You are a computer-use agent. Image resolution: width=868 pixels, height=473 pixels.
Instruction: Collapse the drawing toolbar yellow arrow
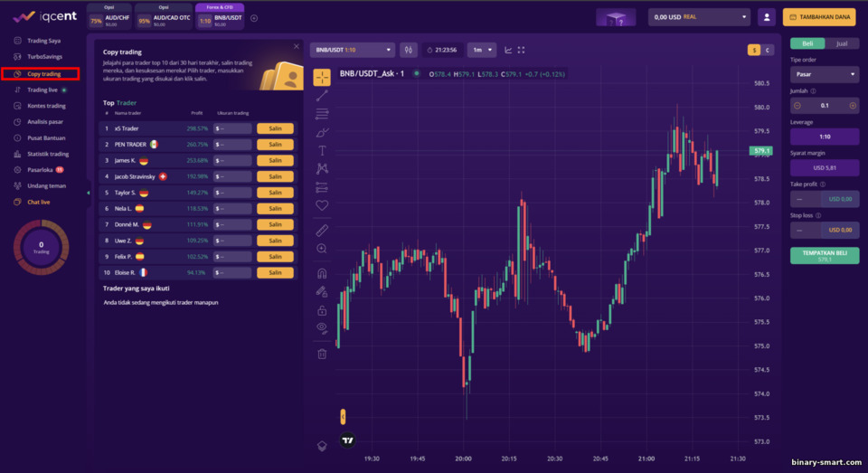[x=343, y=416]
